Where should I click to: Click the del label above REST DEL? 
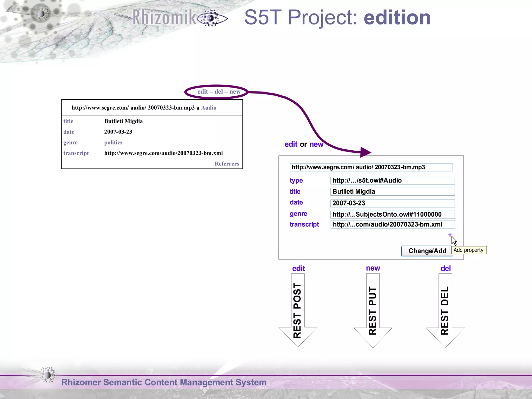pos(445,269)
